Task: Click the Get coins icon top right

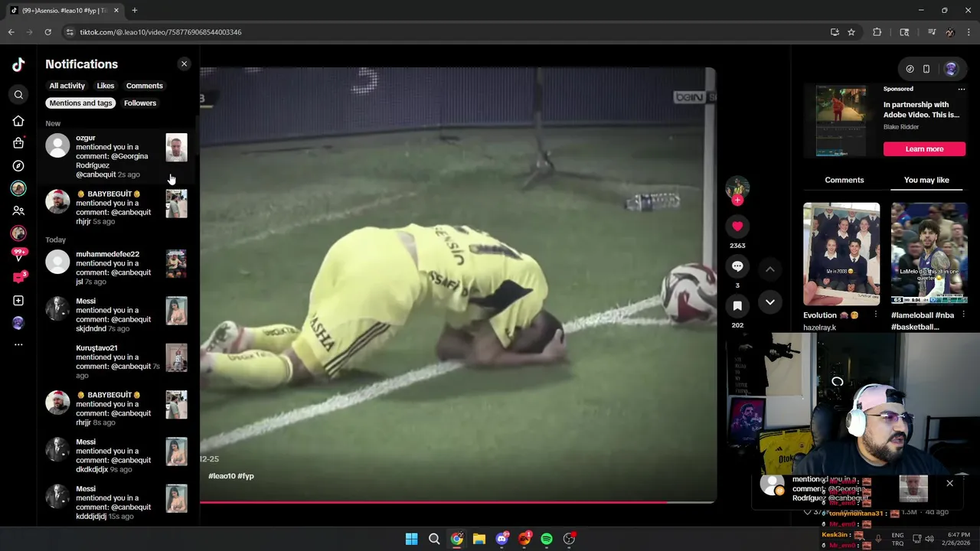Action: (x=910, y=69)
